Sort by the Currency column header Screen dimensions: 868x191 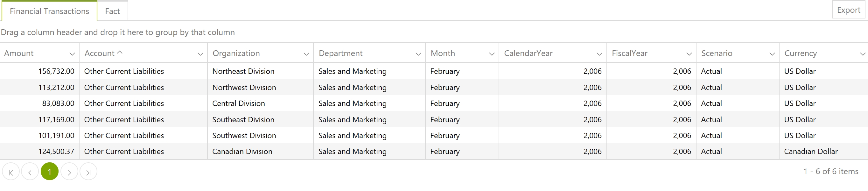tap(800, 53)
